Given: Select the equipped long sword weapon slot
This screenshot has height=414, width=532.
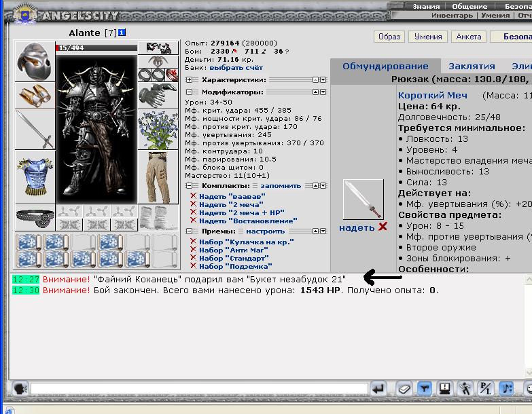Looking at the screenshot, I should (35, 130).
